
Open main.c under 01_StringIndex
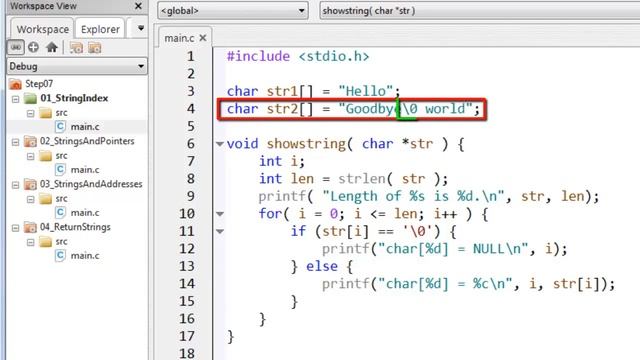click(x=85, y=127)
